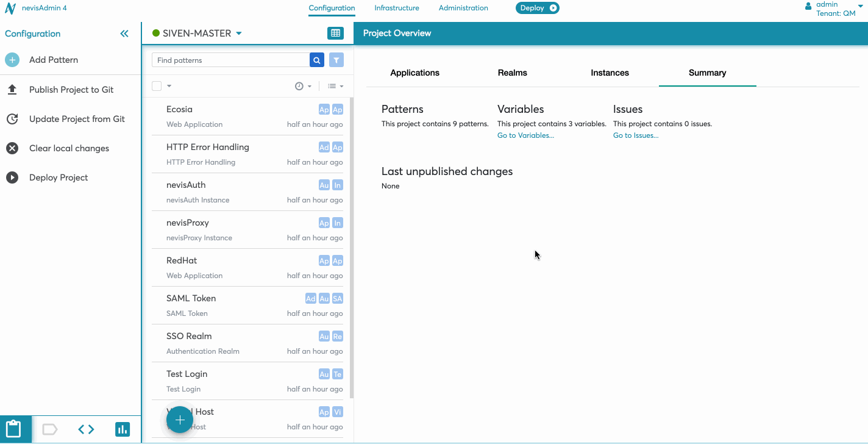Screen dimensions: 868x444
Task: Click Clear local changes label
Action: 69,148
